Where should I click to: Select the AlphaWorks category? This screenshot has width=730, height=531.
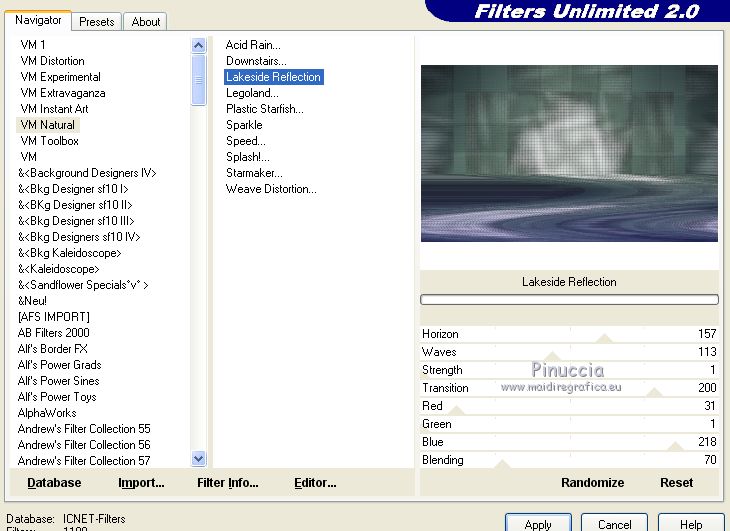click(x=47, y=413)
